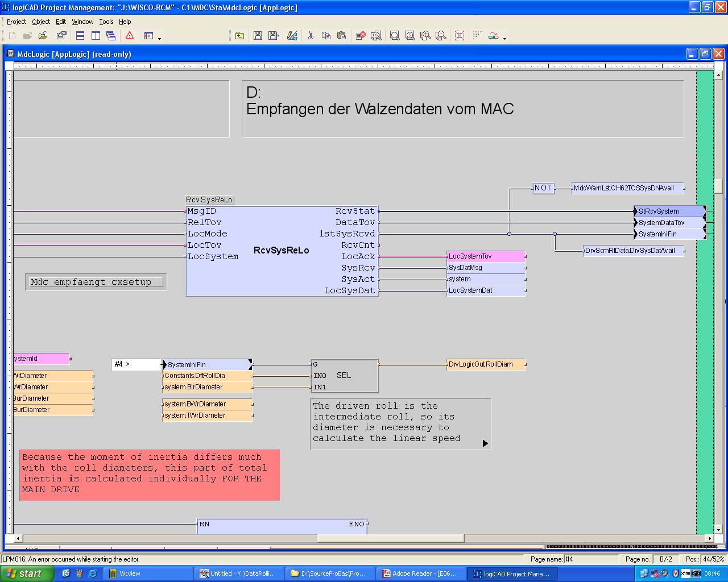The width and height of the screenshot is (728, 582).
Task: Click the Cut scissors icon
Action: [311, 36]
